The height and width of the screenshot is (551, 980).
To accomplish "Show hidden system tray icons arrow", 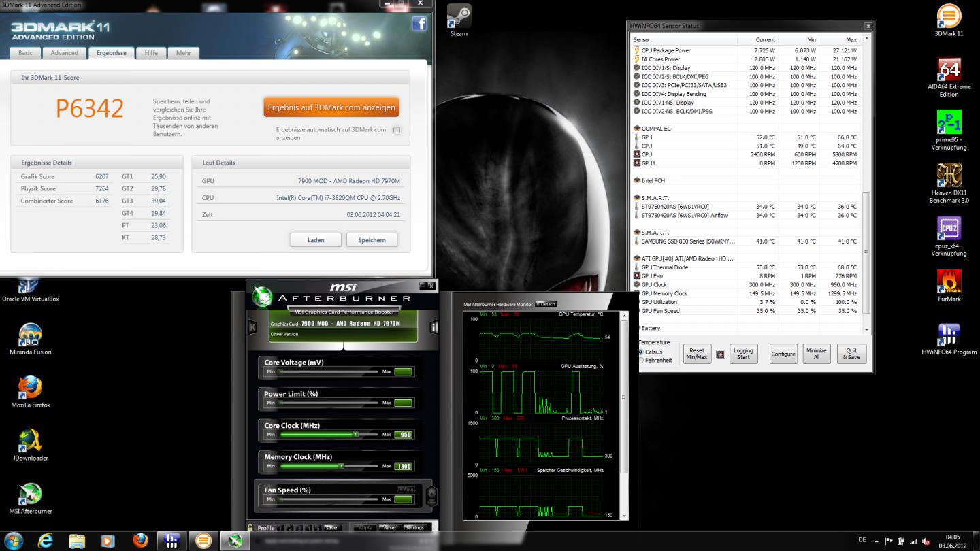I will (876, 541).
